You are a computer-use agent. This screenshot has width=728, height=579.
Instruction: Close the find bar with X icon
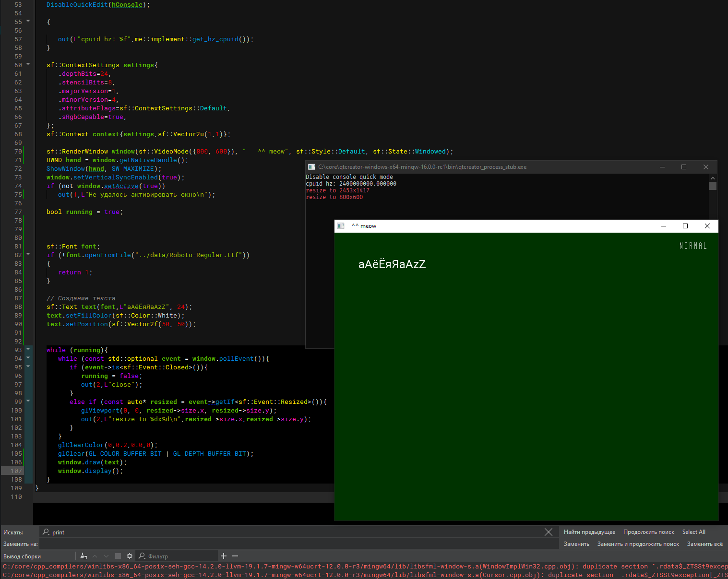549,532
